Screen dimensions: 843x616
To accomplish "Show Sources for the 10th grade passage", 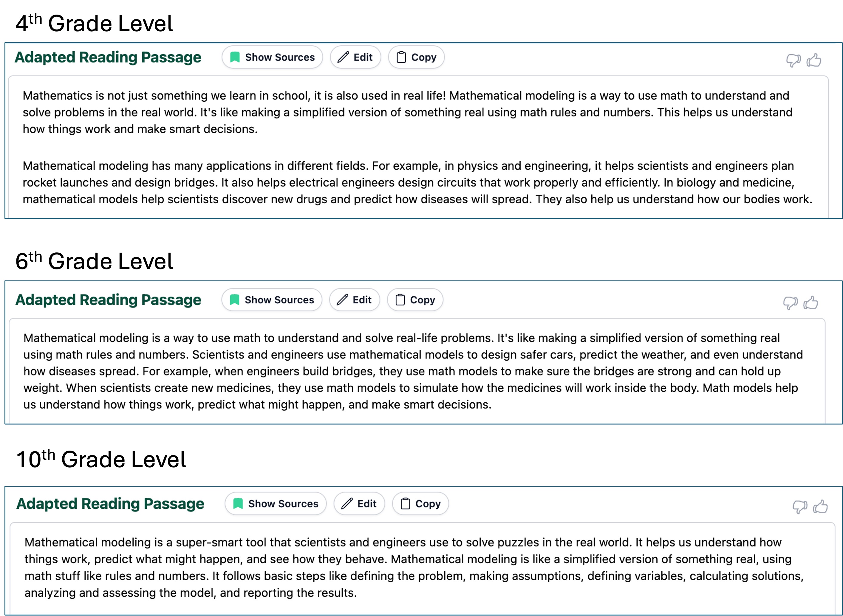I will [x=276, y=504].
